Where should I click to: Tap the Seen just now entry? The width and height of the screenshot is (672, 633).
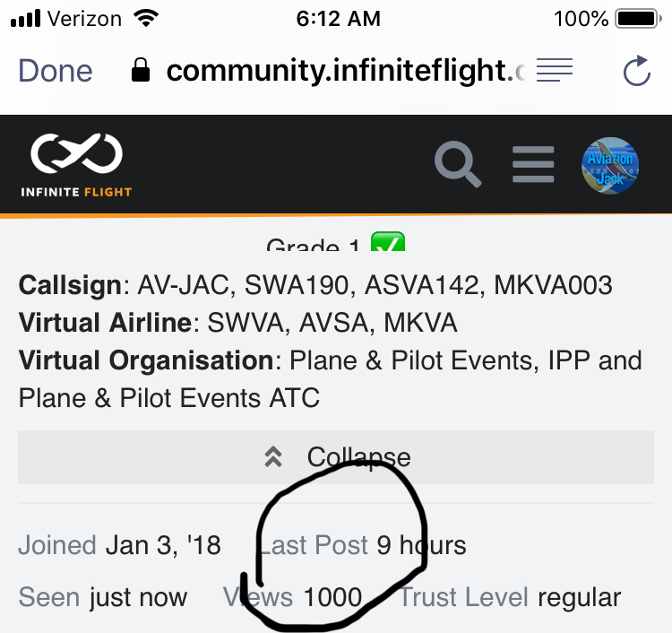[x=103, y=597]
